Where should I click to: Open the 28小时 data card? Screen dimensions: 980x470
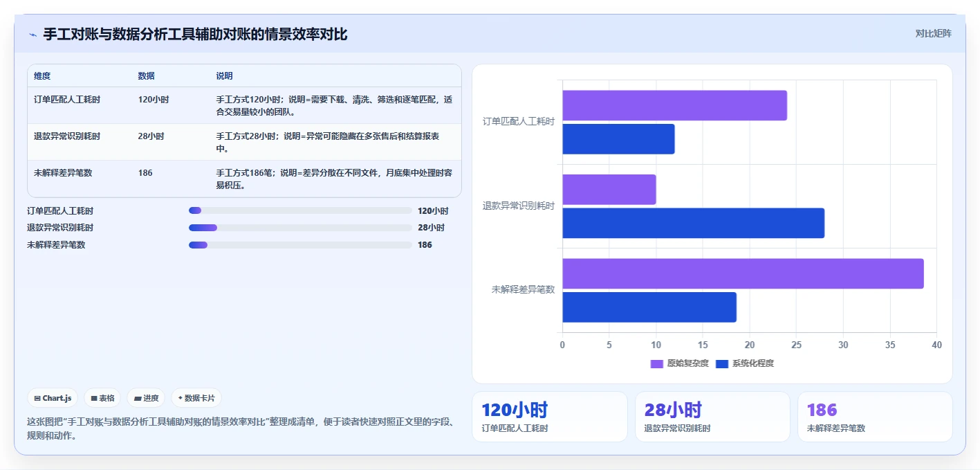point(712,417)
